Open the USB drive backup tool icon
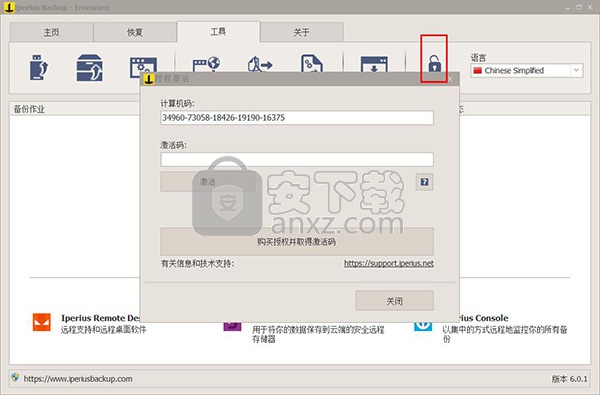 [39, 67]
